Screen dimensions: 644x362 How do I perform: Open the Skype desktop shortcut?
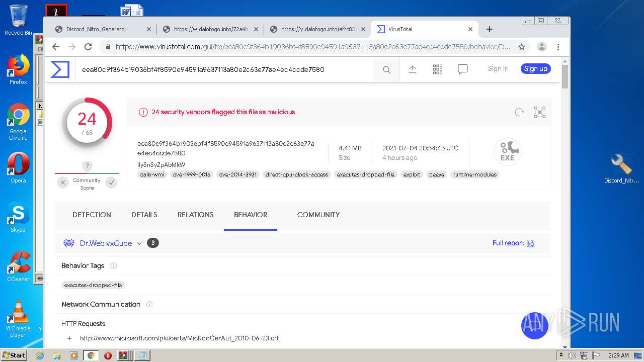coord(18,217)
